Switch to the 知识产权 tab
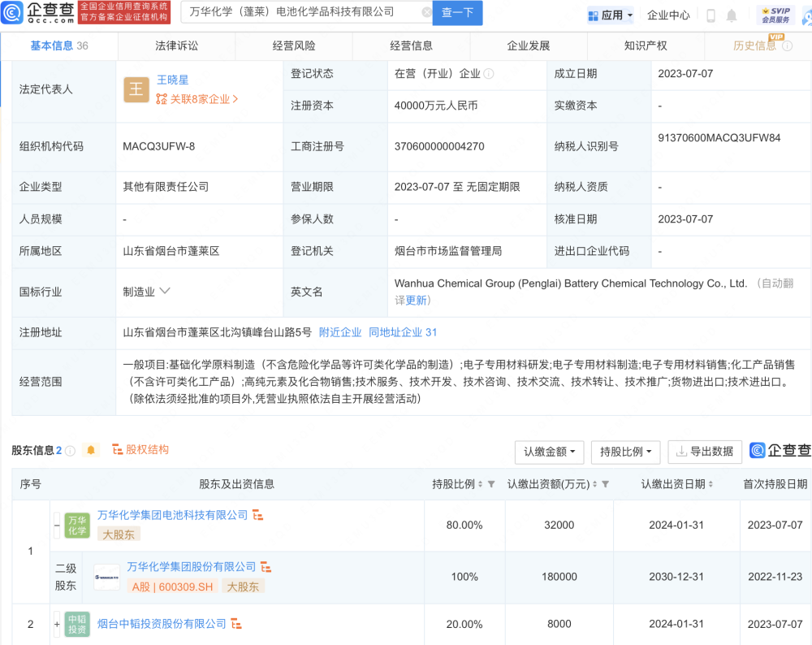Screen dimensions: 812x645 [x=646, y=46]
